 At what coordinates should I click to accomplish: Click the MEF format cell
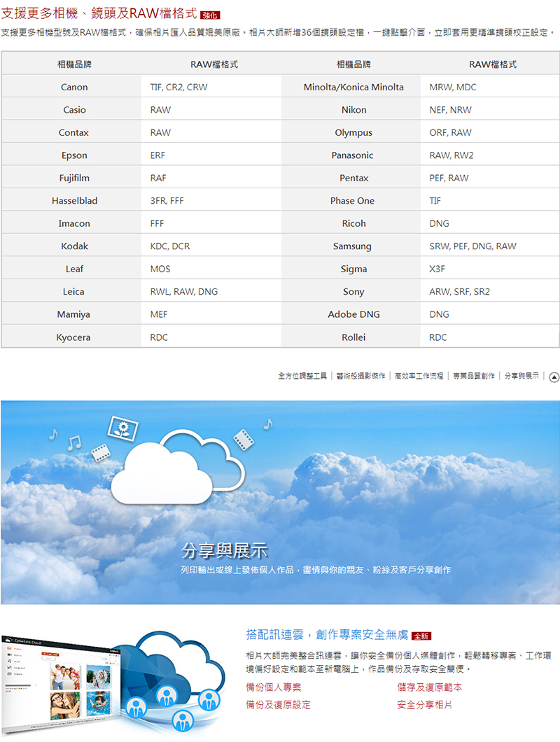point(211,314)
